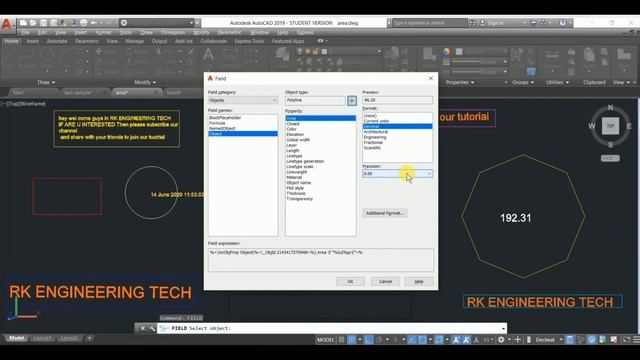Click the Open file icon in quick access toolbar
The image size is (640, 360).
(x=33, y=23)
